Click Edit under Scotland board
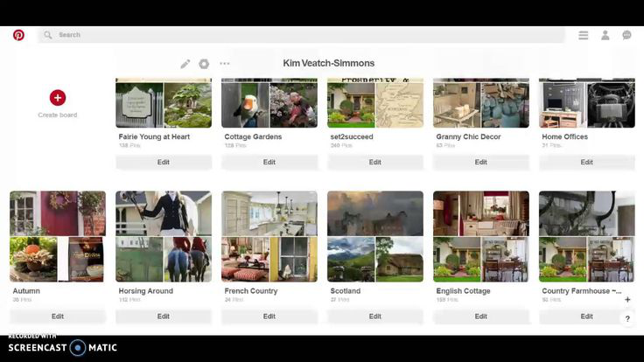The width and height of the screenshot is (644, 362). click(x=375, y=316)
